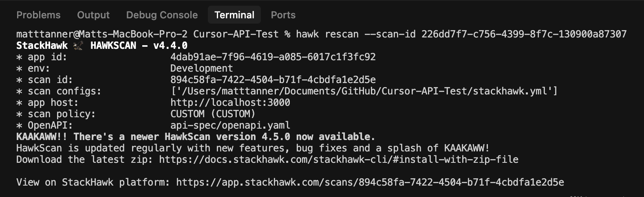644x197 pixels.
Task: Click the app id value 4dab91ae
Action: coord(273,57)
